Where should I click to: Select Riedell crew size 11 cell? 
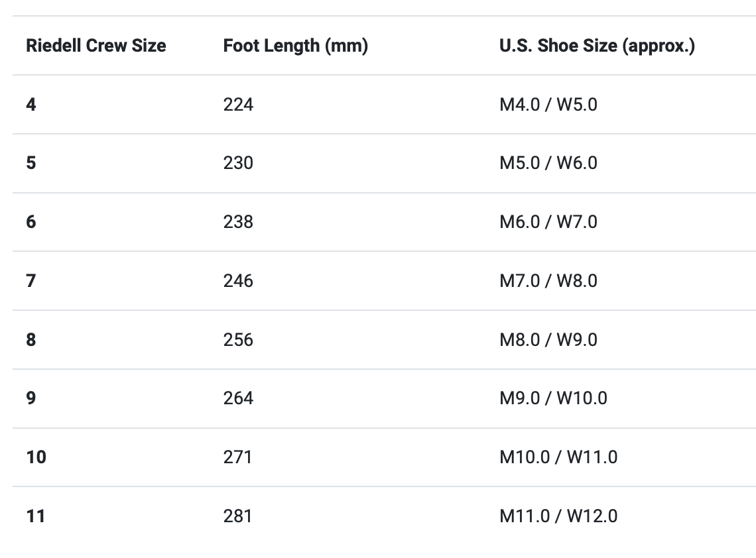pos(36,516)
